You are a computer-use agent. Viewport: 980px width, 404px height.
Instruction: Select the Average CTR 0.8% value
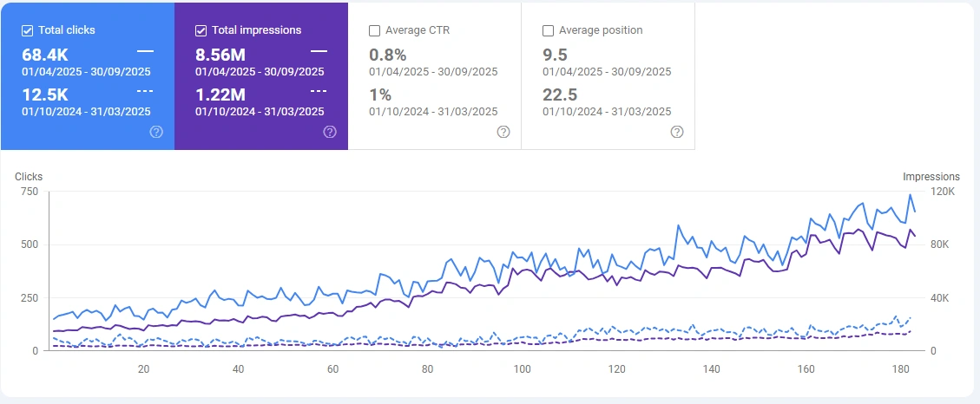(387, 55)
